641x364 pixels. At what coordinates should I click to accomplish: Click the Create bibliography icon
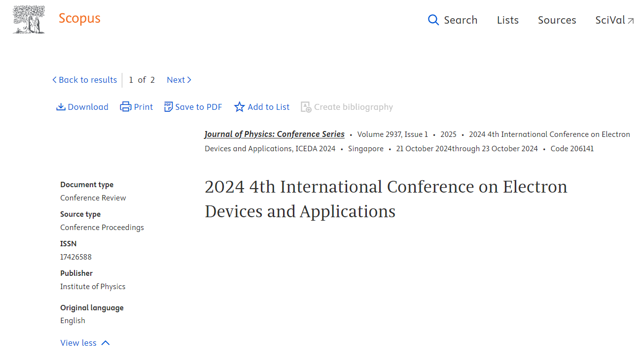point(306,107)
